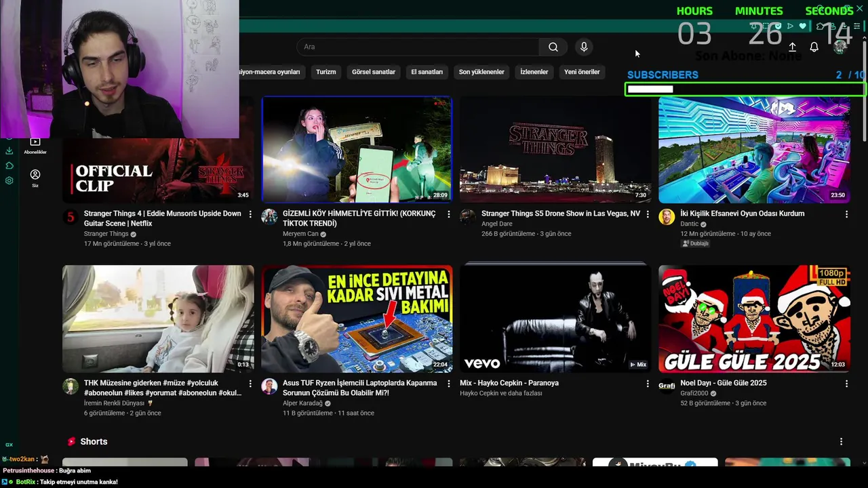The height and width of the screenshot is (488, 868).
Task: Go to the Angel Dare channel name
Action: (497, 224)
